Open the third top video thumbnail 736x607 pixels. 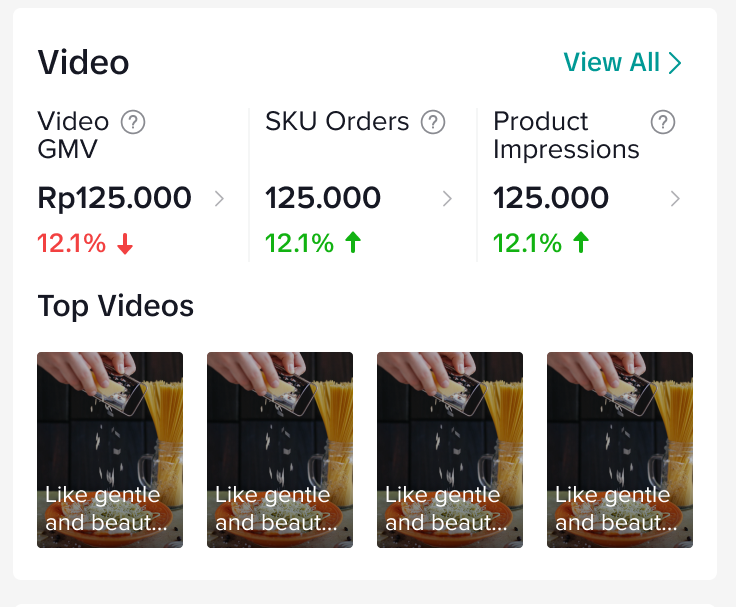(450, 450)
